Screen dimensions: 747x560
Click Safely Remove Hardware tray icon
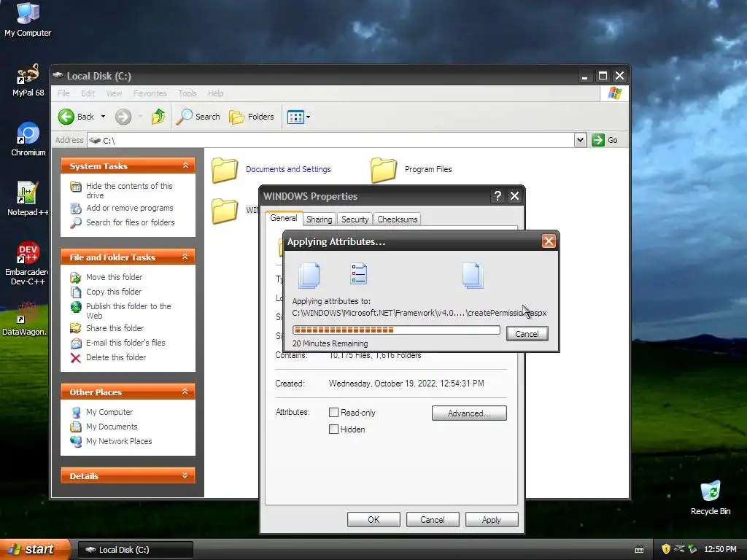click(x=693, y=549)
